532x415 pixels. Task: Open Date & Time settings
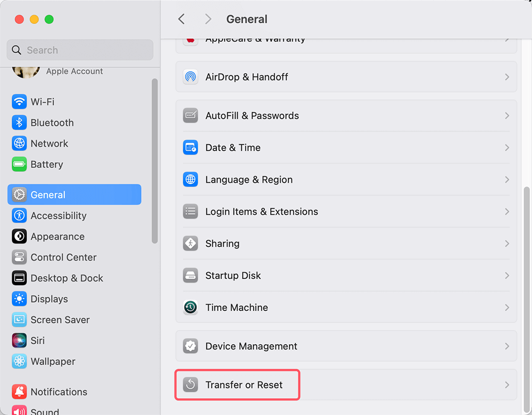click(x=346, y=147)
